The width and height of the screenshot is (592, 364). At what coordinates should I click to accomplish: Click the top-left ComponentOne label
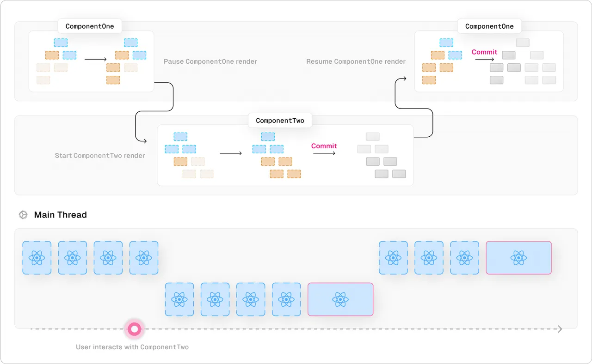click(x=90, y=26)
